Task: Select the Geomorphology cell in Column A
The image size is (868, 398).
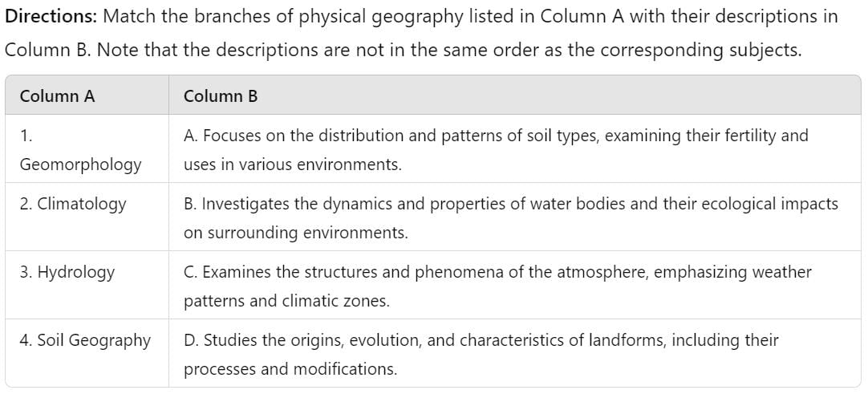Action: tap(87, 149)
